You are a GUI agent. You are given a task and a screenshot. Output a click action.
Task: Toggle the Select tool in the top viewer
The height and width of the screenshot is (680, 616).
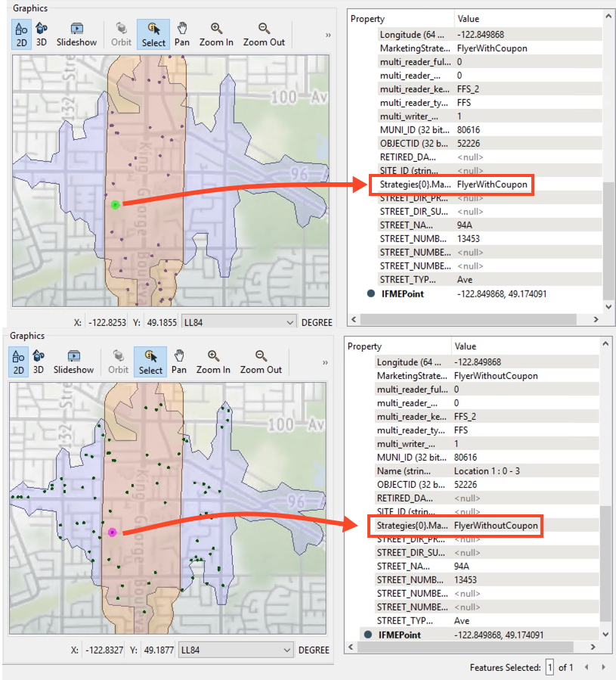[153, 34]
